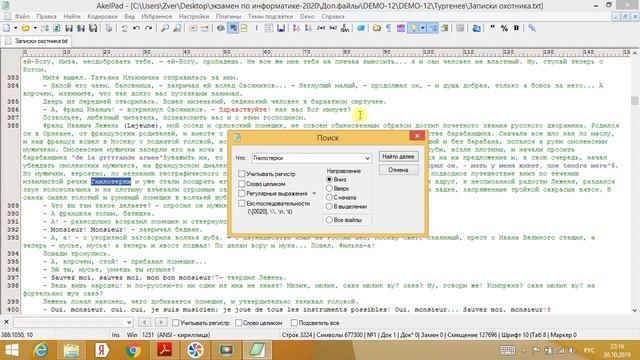Select the 'В выделении' radio button
Viewport: 640px width, 360px height.
[329, 207]
